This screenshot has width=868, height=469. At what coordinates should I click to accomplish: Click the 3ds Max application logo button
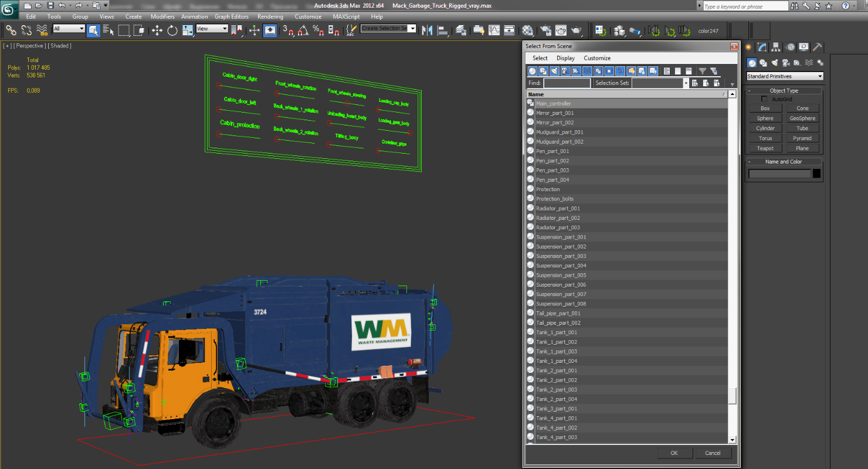click(10, 9)
